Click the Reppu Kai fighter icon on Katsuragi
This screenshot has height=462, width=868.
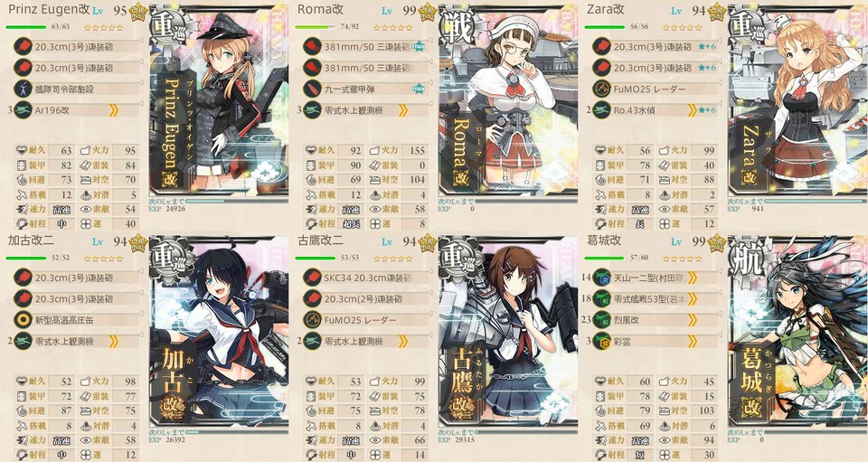tap(602, 320)
